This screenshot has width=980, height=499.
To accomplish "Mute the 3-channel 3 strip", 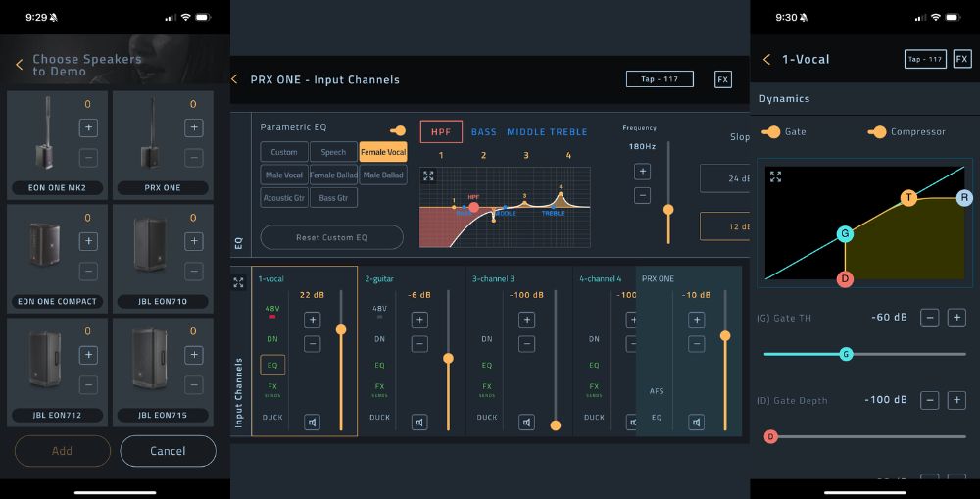I will click(x=527, y=423).
